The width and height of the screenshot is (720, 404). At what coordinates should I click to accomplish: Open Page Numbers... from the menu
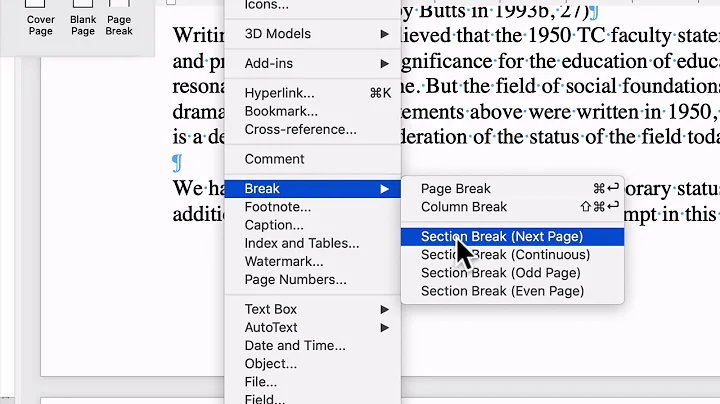[312, 280]
